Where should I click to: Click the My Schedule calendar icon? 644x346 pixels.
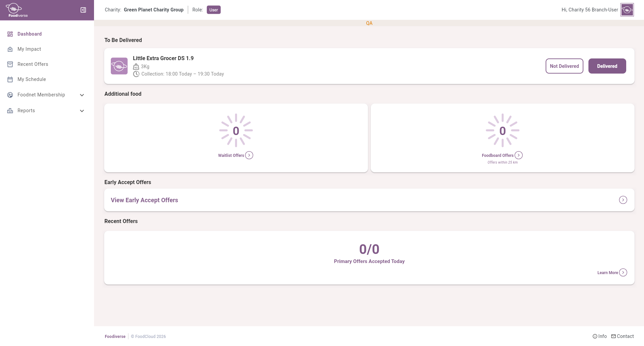10,79
